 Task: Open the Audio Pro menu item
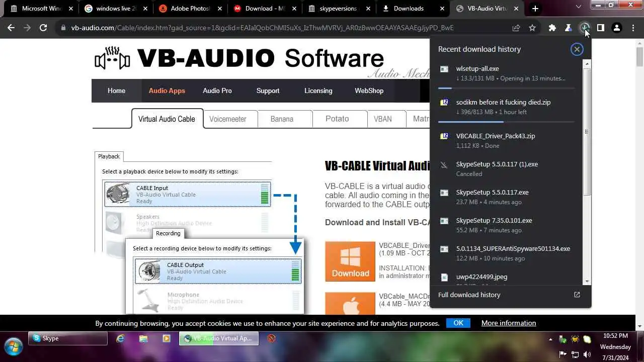click(x=217, y=90)
